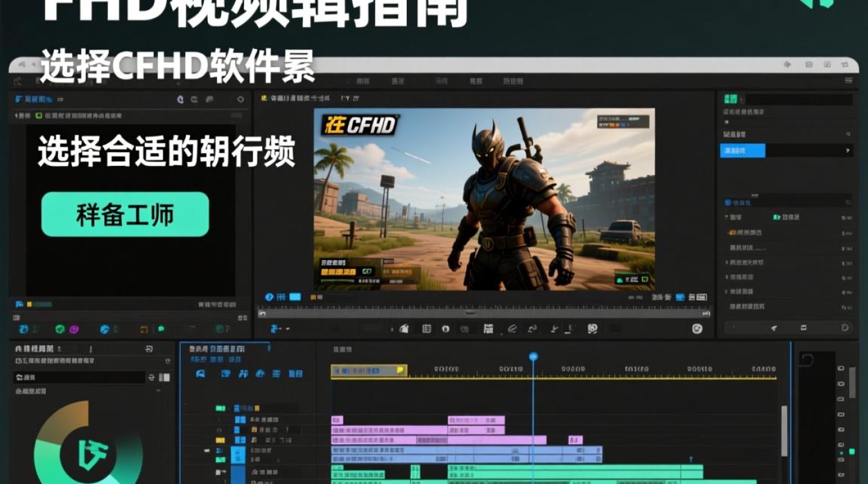This screenshot has height=484, width=868.
Task: Click the yellow marker at the end of the work-area bar
Action: (x=400, y=370)
